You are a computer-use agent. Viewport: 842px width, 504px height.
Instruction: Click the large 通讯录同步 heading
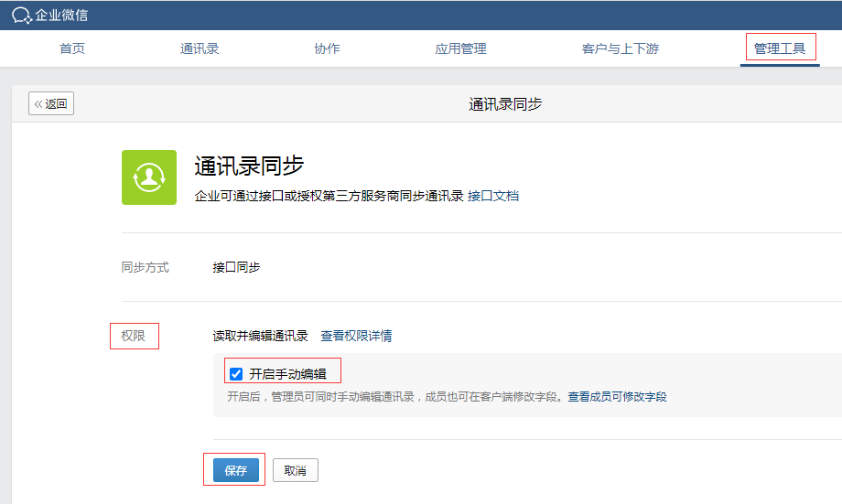pyautogui.click(x=249, y=166)
